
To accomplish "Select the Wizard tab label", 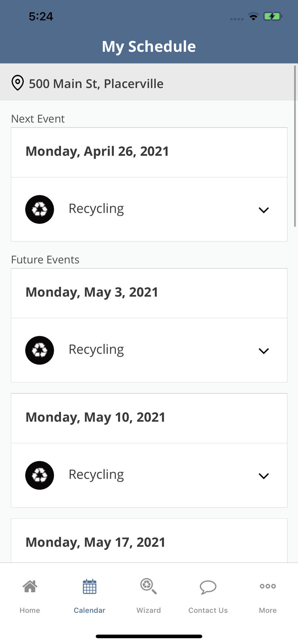I will [x=148, y=610].
